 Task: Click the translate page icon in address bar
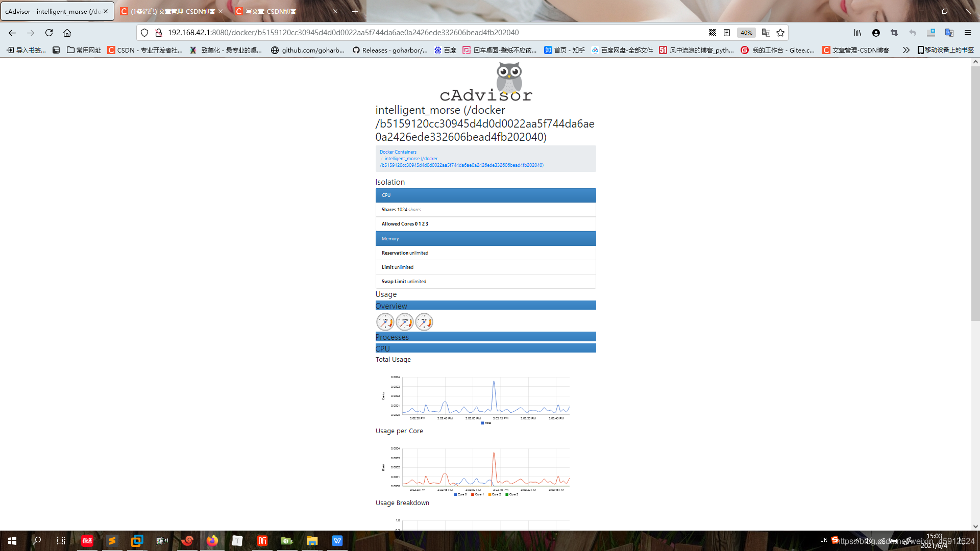pos(766,33)
